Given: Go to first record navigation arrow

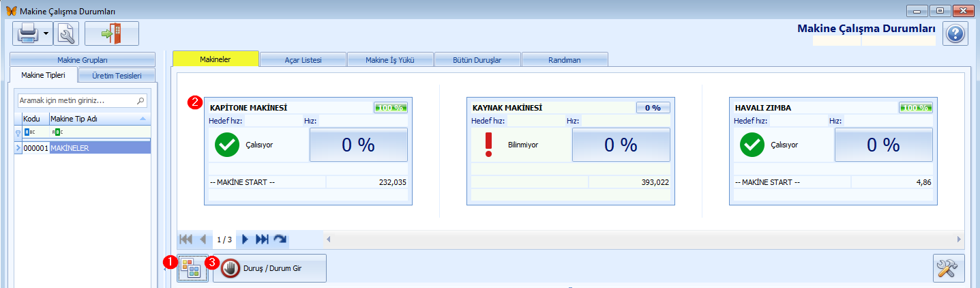Looking at the screenshot, I should tap(184, 240).
